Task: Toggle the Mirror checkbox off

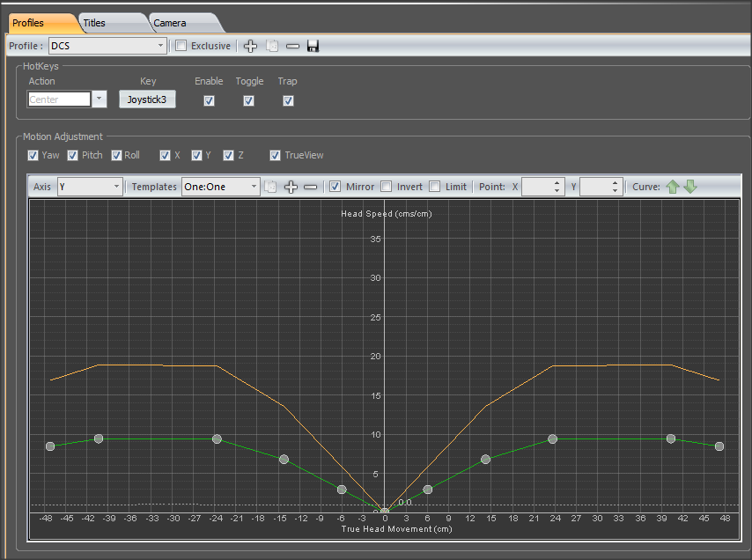Action: tap(335, 187)
